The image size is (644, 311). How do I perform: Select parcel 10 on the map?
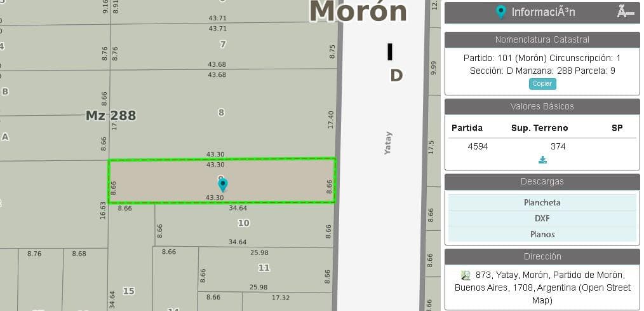pyautogui.click(x=243, y=223)
